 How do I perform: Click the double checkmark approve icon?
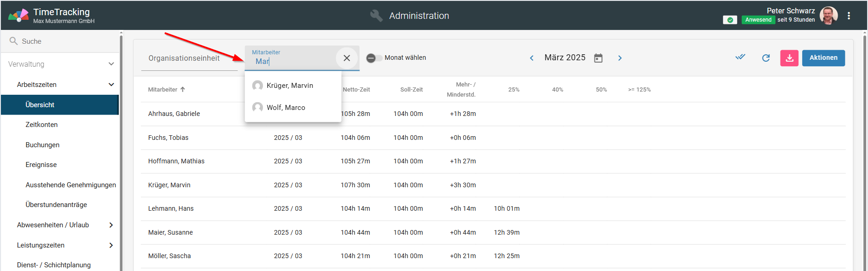pyautogui.click(x=740, y=58)
